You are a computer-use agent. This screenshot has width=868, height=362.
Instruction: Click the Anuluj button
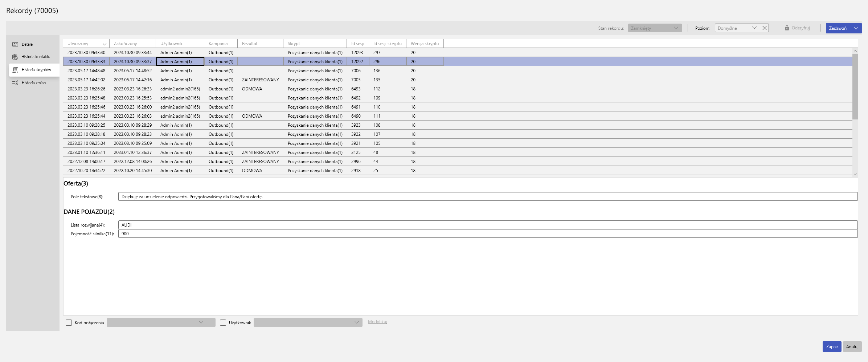[x=852, y=347]
